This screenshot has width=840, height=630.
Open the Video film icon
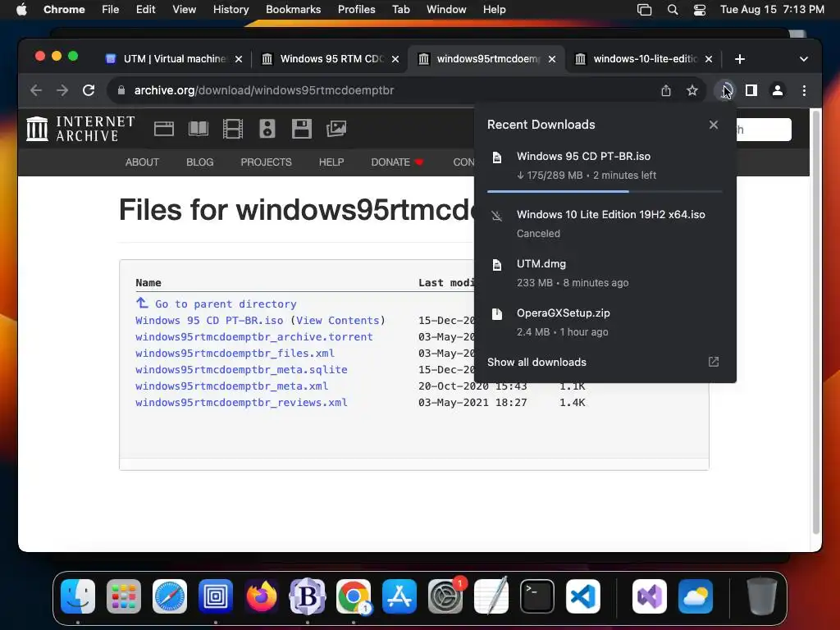tap(232, 129)
